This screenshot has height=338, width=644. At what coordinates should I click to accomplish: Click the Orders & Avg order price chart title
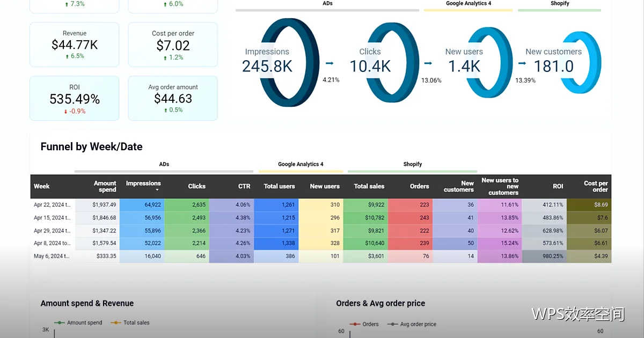click(x=380, y=303)
